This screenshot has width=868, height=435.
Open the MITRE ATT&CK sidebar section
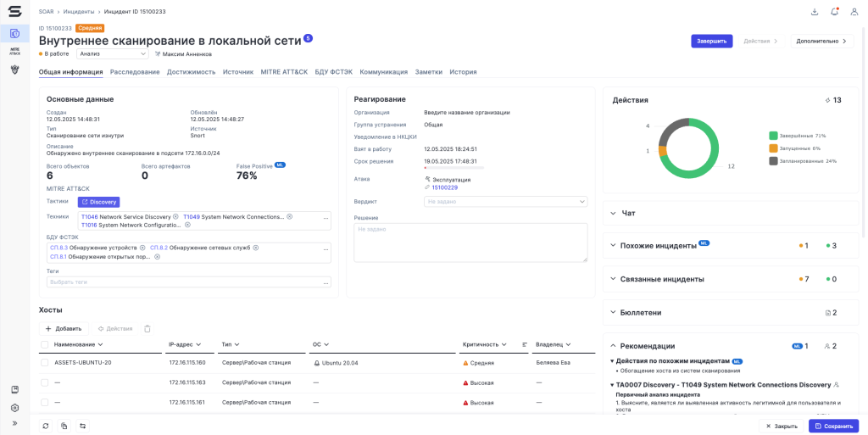(14, 52)
